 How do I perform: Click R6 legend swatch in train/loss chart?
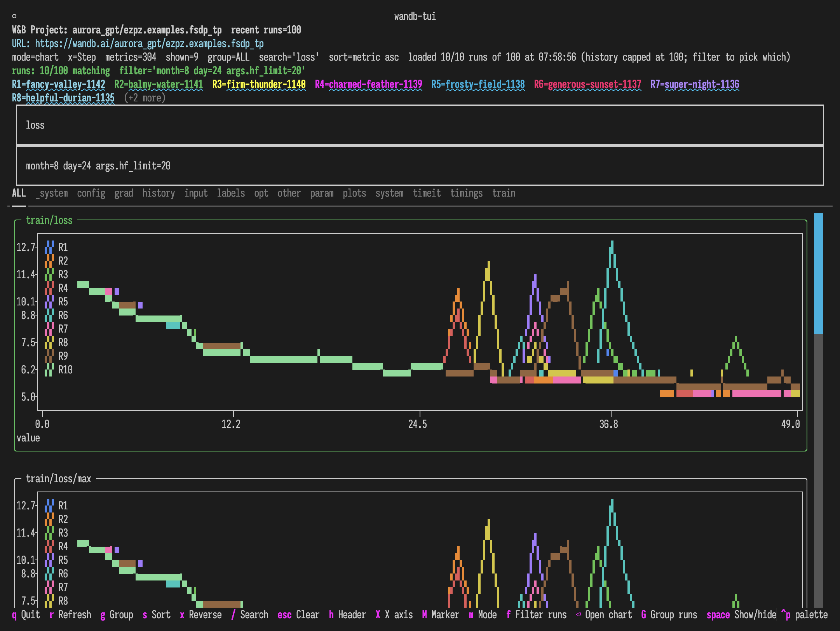click(49, 315)
